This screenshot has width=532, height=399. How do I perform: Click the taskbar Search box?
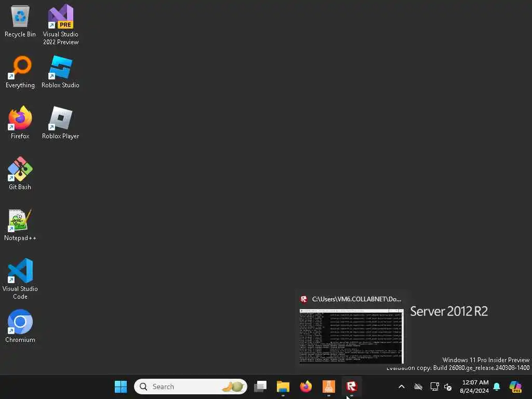point(191,387)
